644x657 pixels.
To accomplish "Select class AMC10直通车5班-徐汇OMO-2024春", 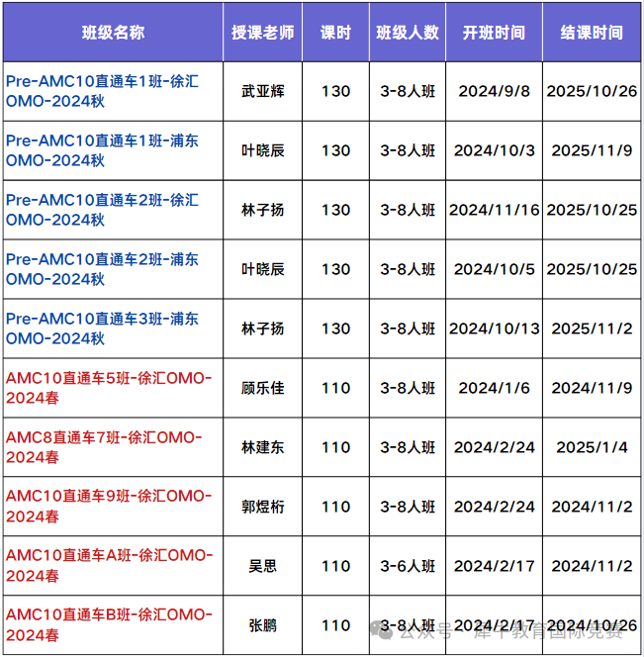I will tap(109, 388).
